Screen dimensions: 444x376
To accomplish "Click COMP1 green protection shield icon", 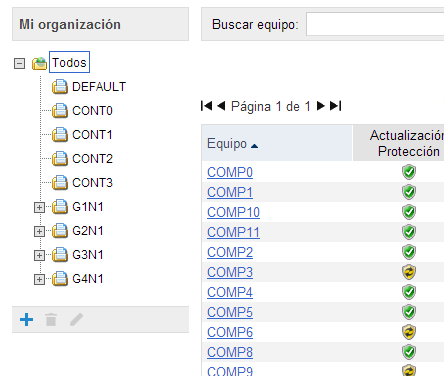I will tap(409, 192).
